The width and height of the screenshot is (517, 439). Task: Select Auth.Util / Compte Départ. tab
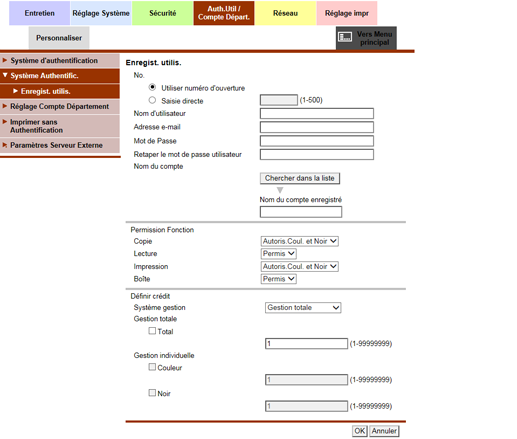coord(224,13)
